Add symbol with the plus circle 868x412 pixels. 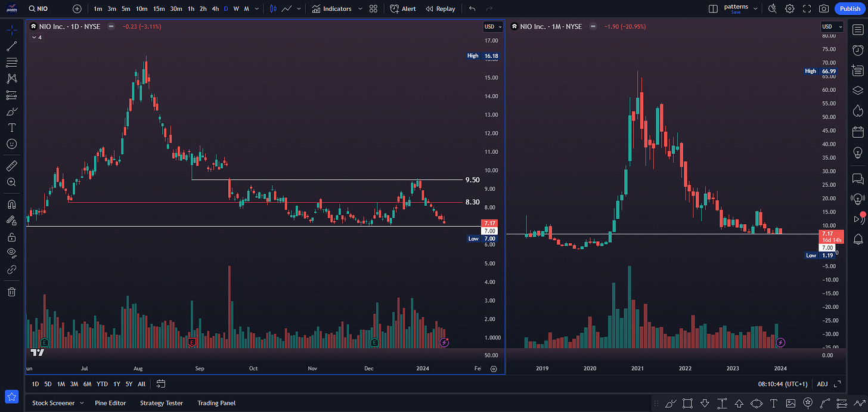click(x=77, y=8)
